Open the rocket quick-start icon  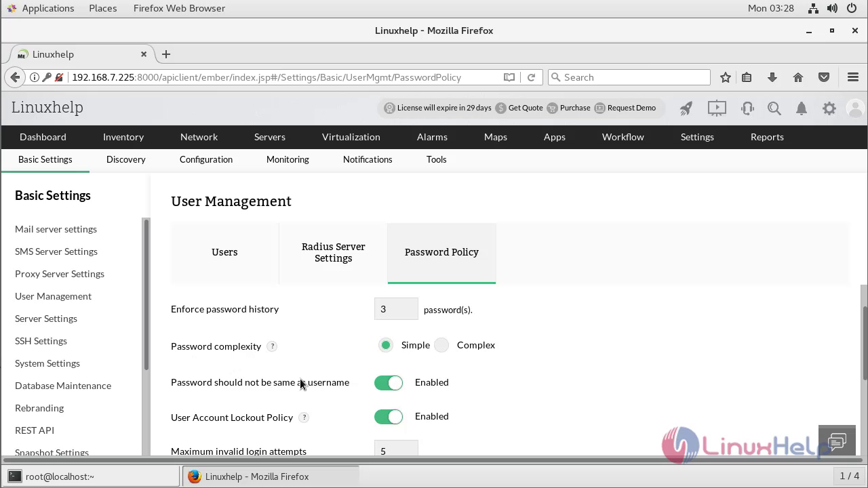click(x=686, y=108)
